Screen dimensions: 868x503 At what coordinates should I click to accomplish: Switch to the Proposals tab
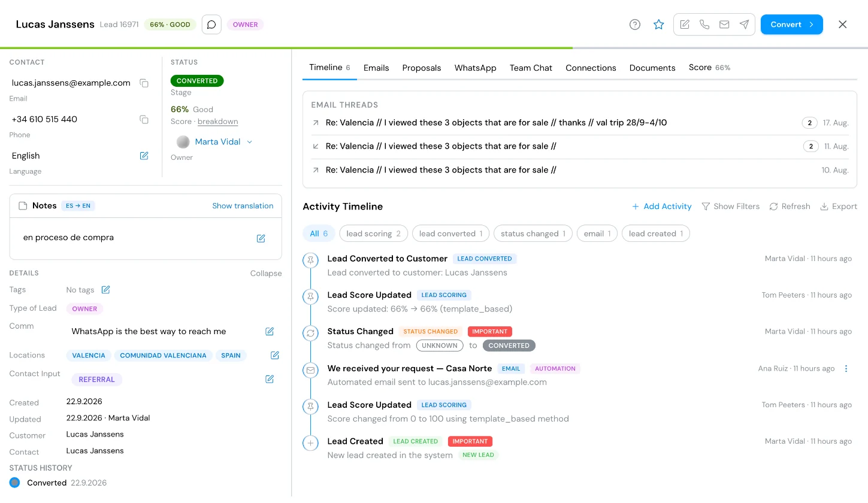(422, 68)
